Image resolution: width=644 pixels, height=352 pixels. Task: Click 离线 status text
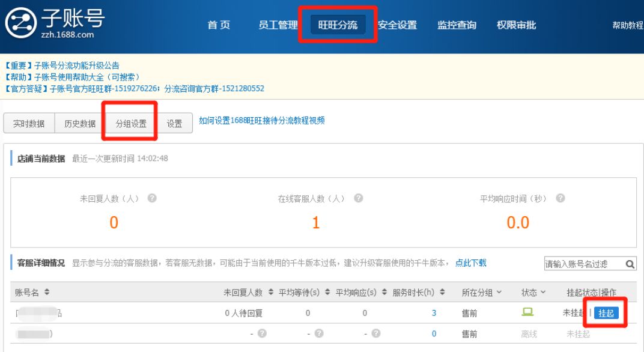click(529, 334)
